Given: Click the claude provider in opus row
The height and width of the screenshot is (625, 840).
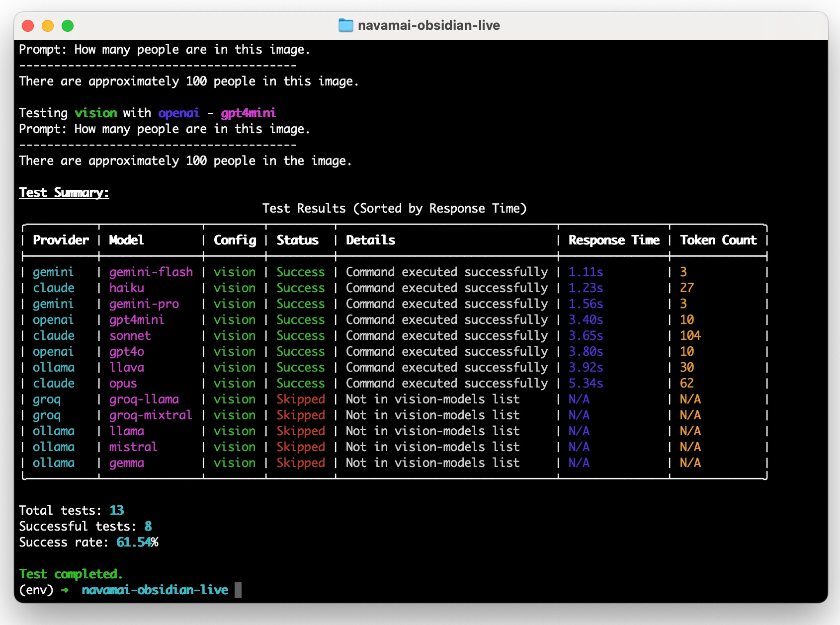Looking at the screenshot, I should click(x=54, y=383).
